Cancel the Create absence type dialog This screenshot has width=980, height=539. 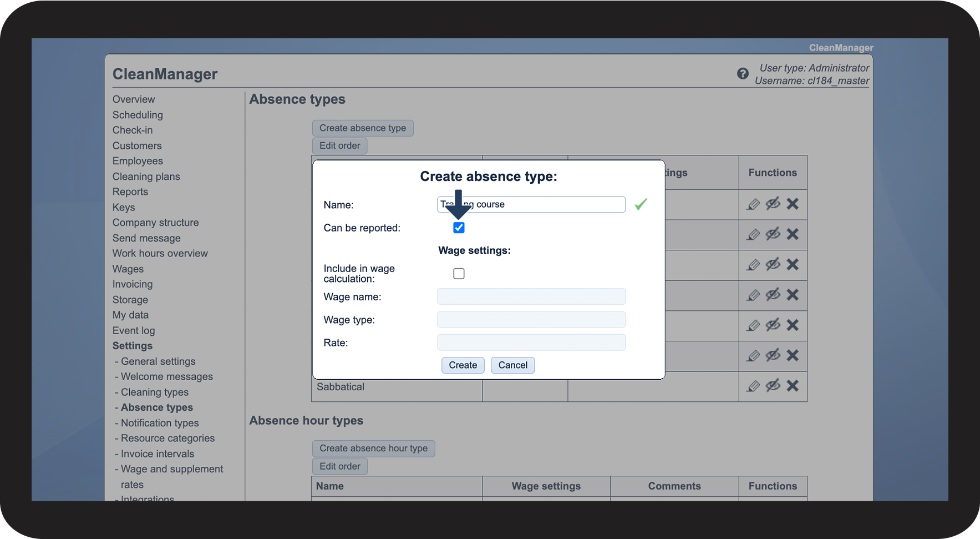(512, 365)
